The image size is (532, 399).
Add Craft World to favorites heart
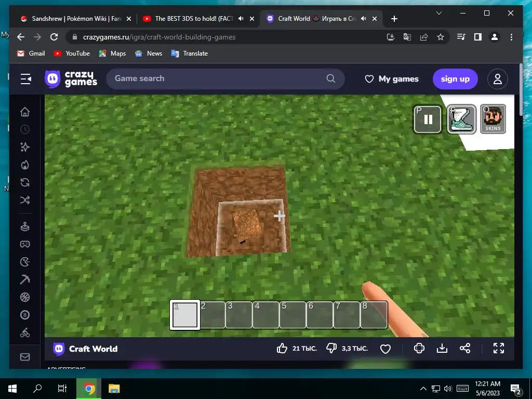(x=385, y=349)
